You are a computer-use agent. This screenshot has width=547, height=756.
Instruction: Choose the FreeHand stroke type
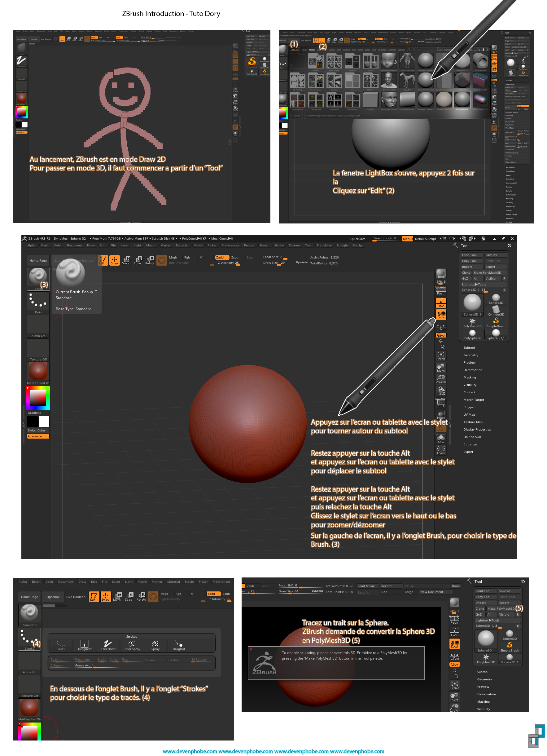108,645
